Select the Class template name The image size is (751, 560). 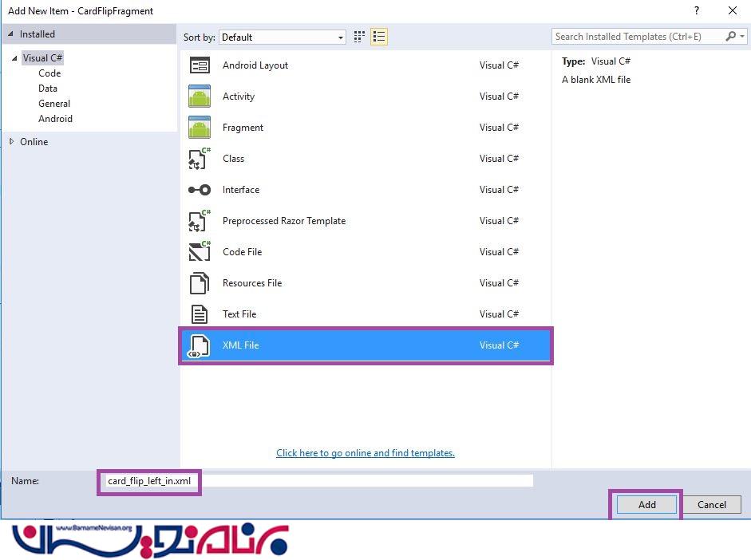point(233,159)
